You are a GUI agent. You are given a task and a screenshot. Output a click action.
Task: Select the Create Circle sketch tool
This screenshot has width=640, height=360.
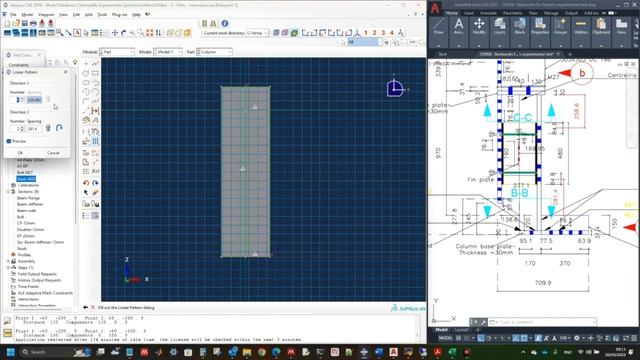pyautogui.click(x=86, y=73)
